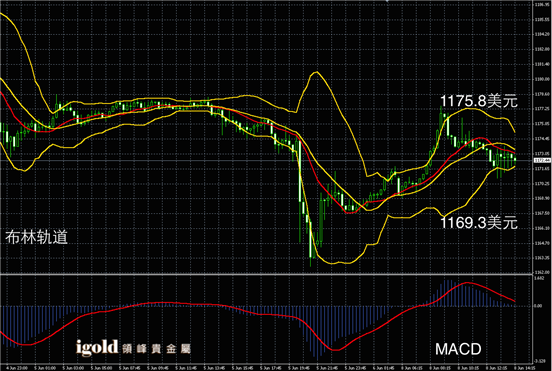Select the 4 Jun 23:00 time axis label

coord(17,368)
